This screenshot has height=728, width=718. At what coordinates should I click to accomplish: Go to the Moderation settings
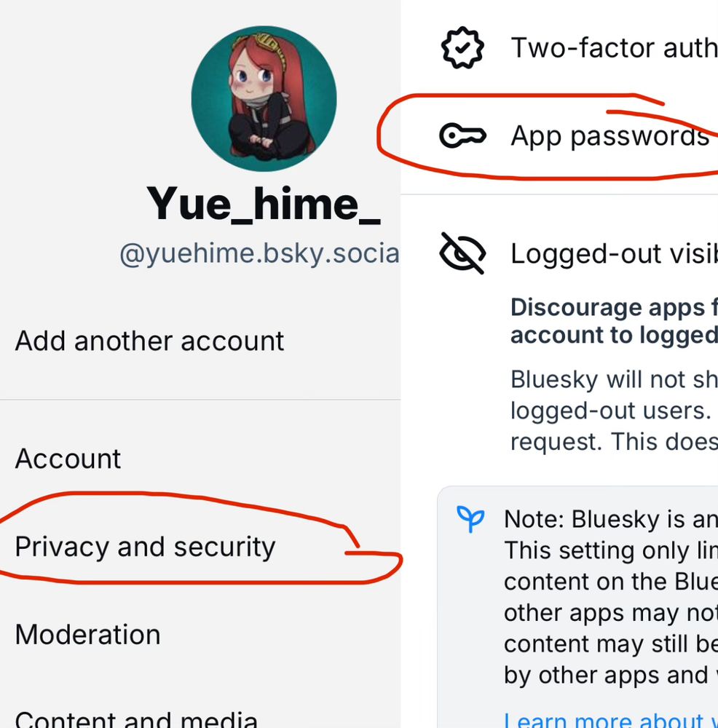coord(88,634)
